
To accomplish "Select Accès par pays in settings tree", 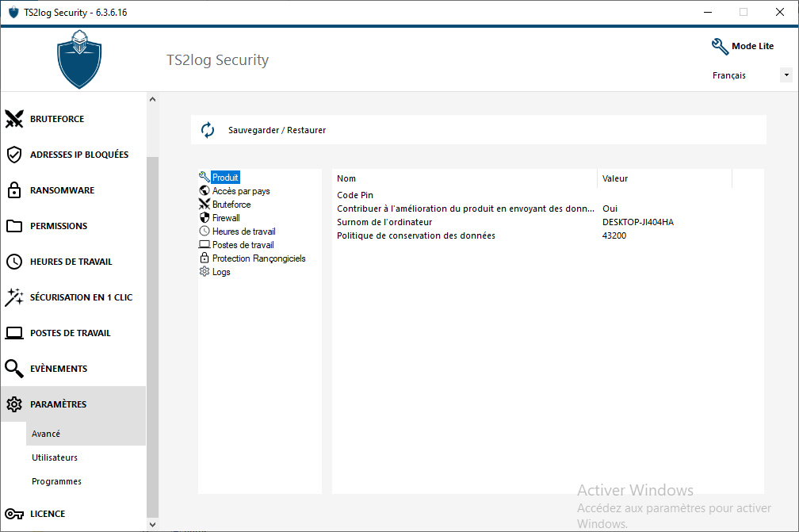I will click(241, 191).
